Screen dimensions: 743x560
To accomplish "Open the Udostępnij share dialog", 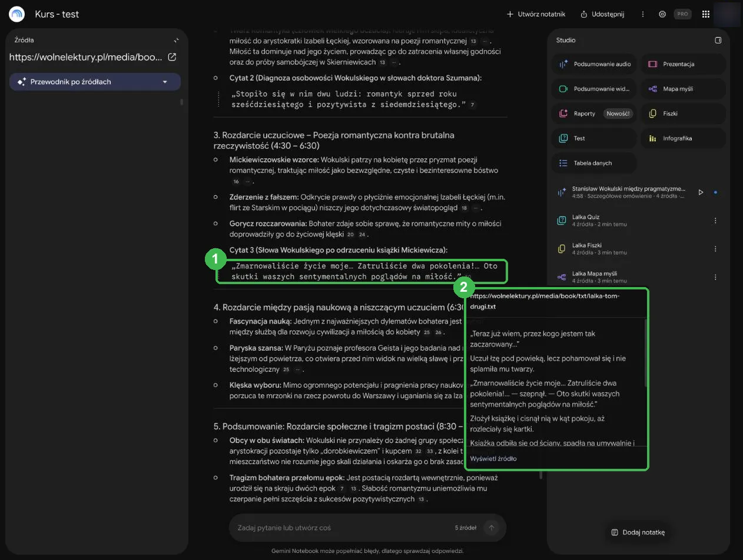I will pyautogui.click(x=602, y=14).
